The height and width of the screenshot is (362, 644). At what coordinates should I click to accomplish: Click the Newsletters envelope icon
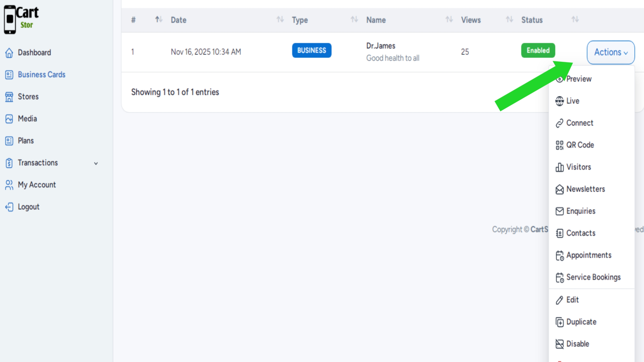[x=559, y=189]
